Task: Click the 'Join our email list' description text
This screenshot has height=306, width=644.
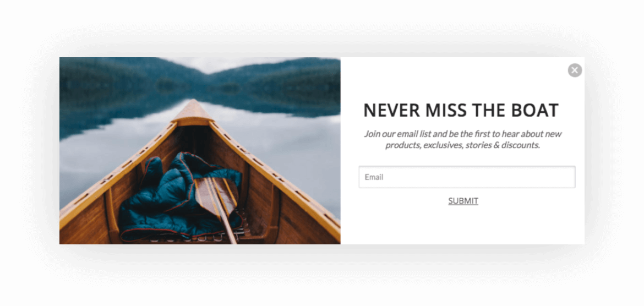Action: (462, 139)
